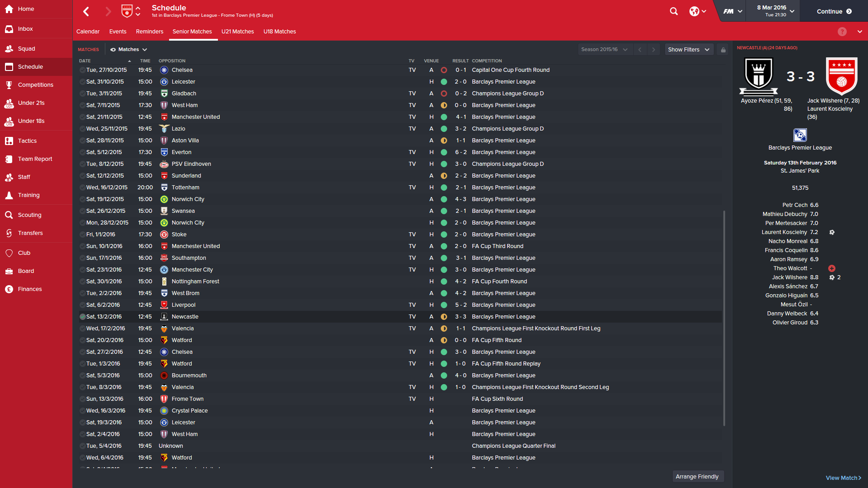The height and width of the screenshot is (488, 868).
Task: Click the Arrange Friendly button
Action: pyautogui.click(x=697, y=477)
